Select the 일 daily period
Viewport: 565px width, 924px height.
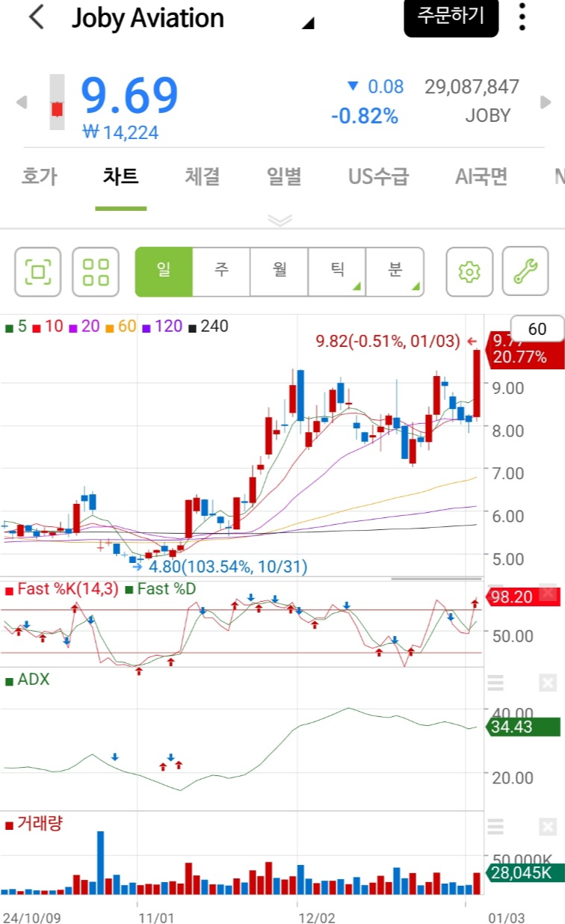pos(164,271)
